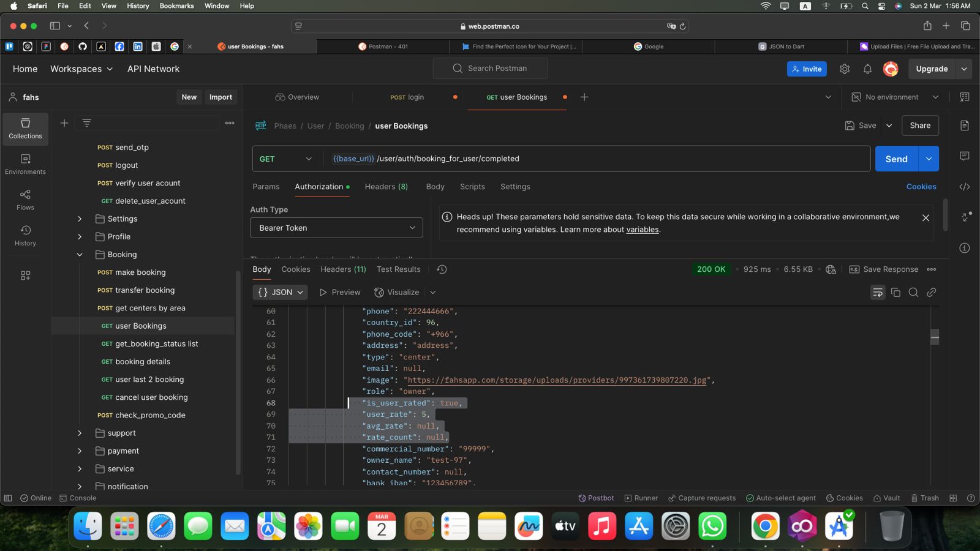Toggle the two-pane layout view
980x551 pixels.
[953, 498]
